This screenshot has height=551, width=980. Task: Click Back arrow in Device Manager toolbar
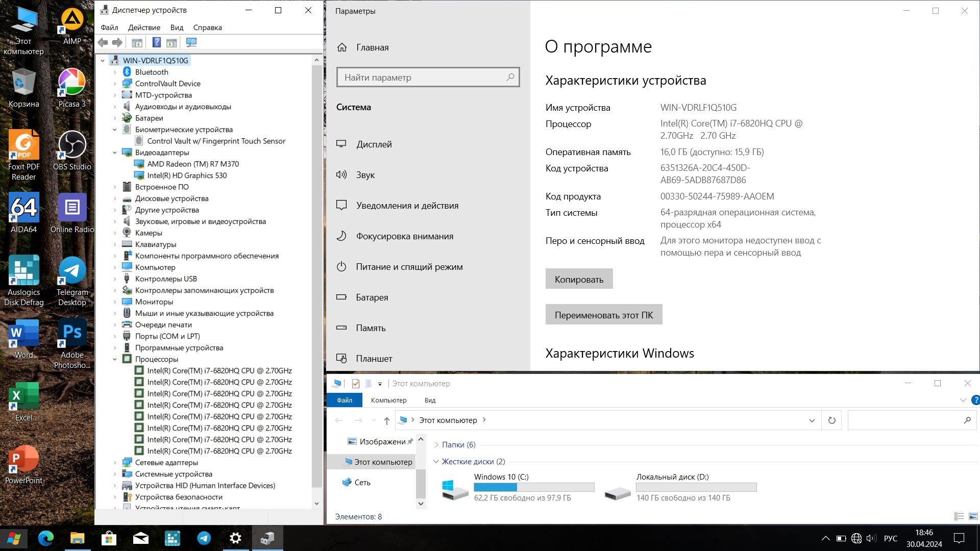[103, 43]
